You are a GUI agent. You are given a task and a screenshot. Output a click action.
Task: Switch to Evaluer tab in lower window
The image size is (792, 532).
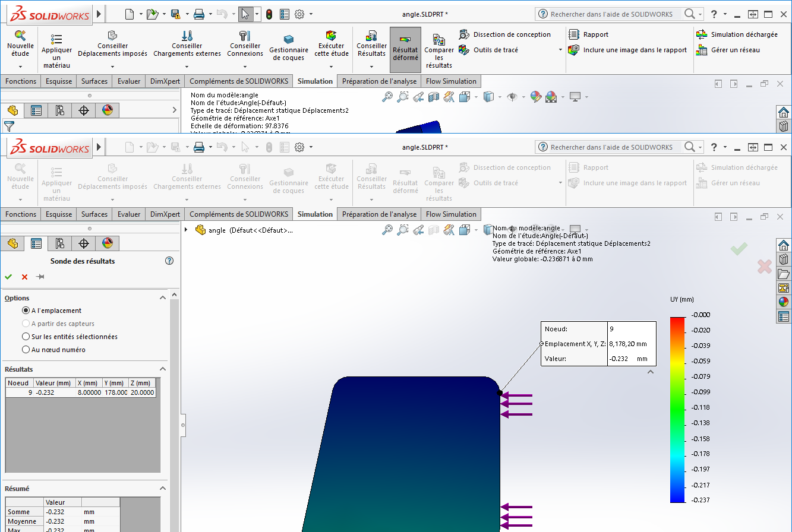tap(129, 214)
